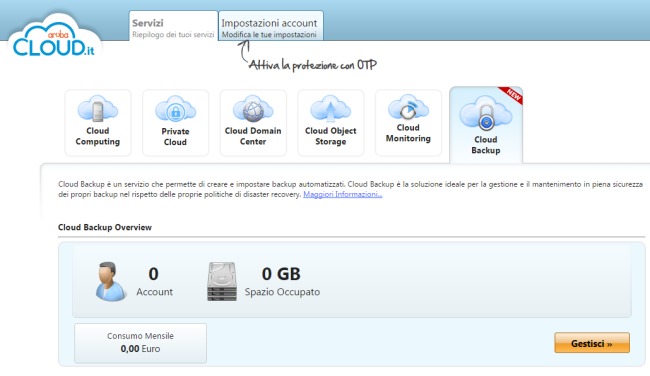Click the hard disk storage icon
The width and height of the screenshot is (650, 376).
(222, 281)
